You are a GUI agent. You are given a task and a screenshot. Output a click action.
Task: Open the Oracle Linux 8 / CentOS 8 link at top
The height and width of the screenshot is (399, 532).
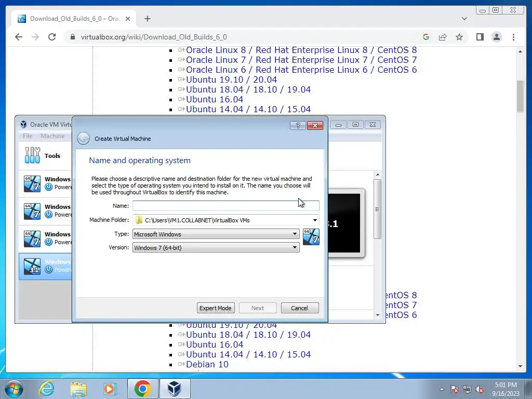coord(301,50)
